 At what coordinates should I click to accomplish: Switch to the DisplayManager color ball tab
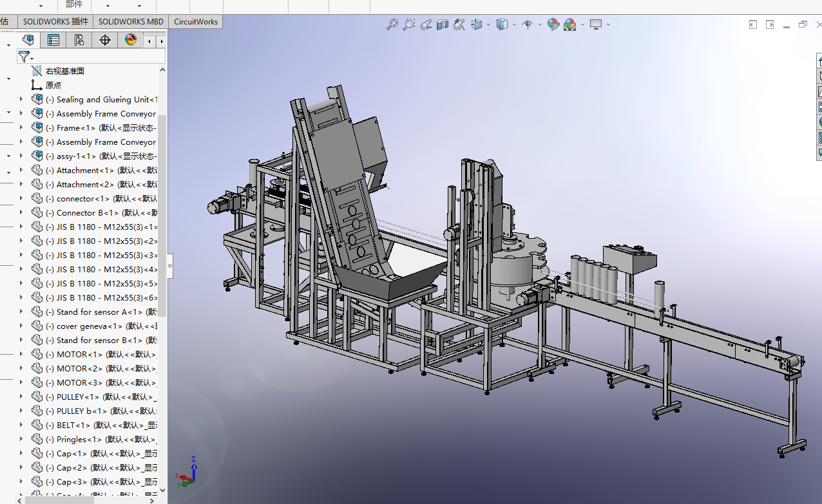[x=131, y=40]
